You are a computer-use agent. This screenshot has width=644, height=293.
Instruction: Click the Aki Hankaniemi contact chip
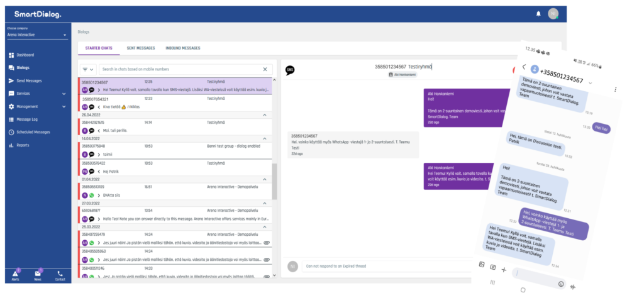pos(402,75)
